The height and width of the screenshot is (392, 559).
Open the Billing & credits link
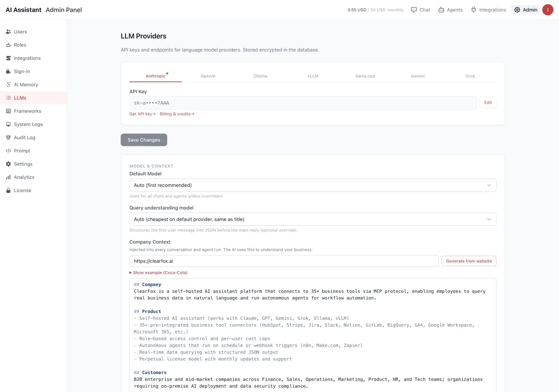(x=177, y=114)
